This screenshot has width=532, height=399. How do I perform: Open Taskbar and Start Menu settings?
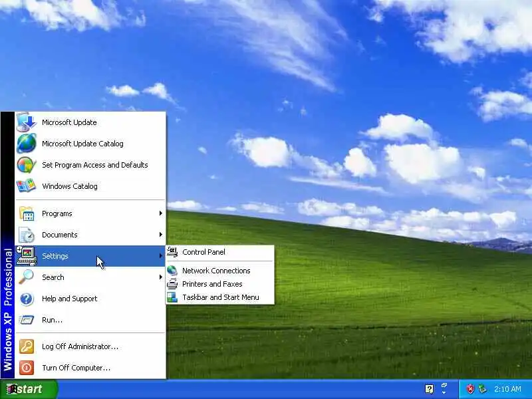(220, 297)
